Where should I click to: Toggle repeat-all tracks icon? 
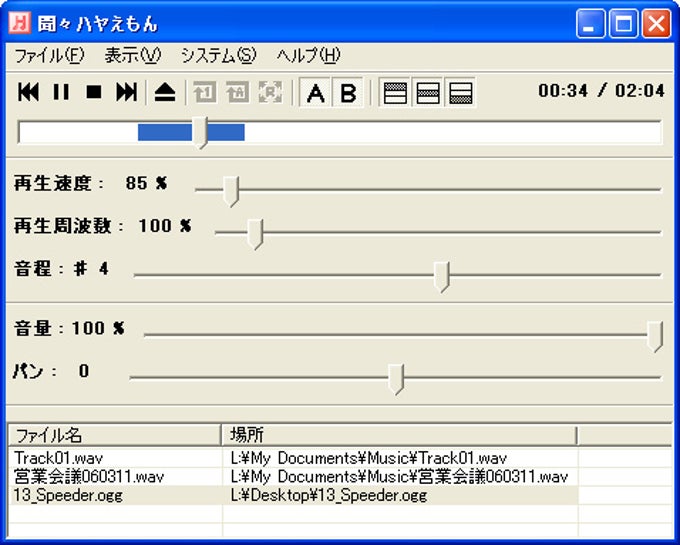[238, 92]
